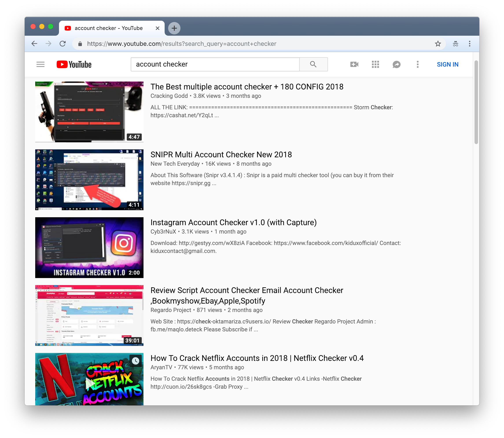Viewport: 504px width, 438px height.
Task: Open the YouTube hamburger guide menu
Action: [40, 64]
